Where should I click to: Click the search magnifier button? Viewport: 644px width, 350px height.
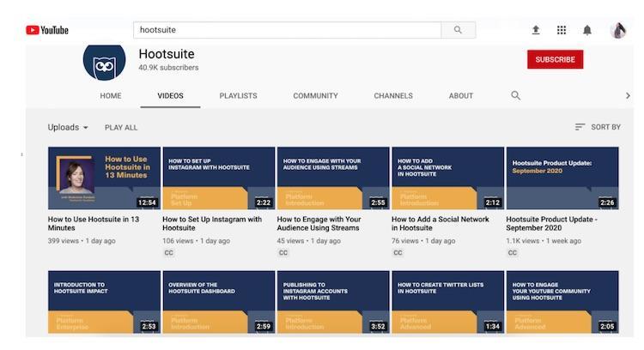(459, 30)
